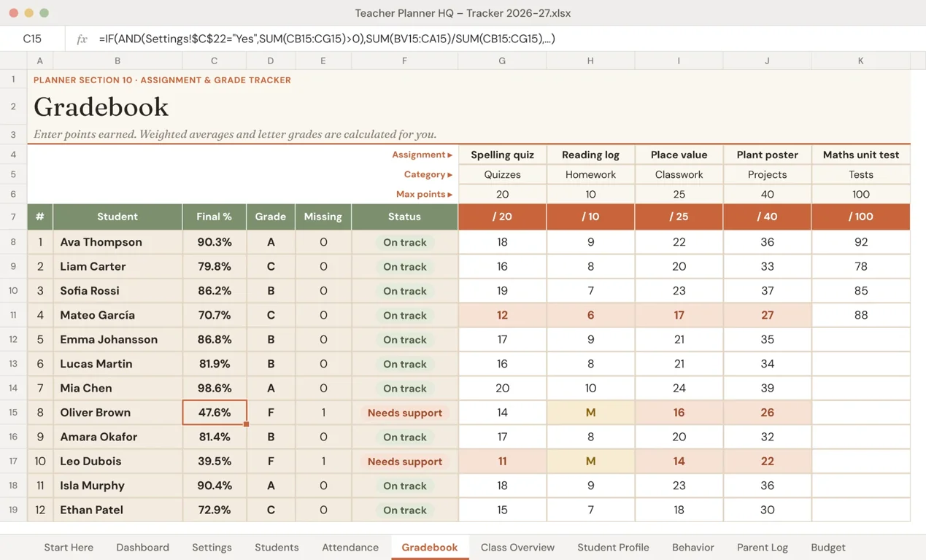Click the / 100 orange header cell
Image resolution: width=926 pixels, height=560 pixels.
pyautogui.click(x=861, y=217)
